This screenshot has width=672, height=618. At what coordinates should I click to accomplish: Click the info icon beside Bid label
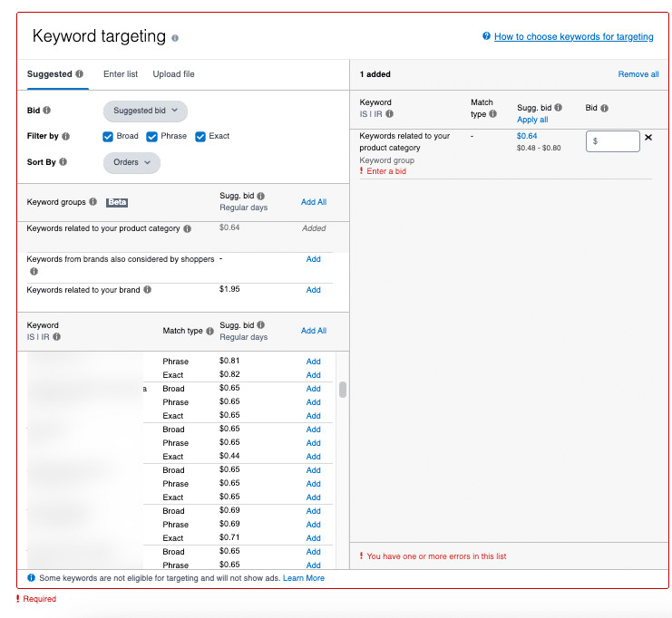coord(46,111)
